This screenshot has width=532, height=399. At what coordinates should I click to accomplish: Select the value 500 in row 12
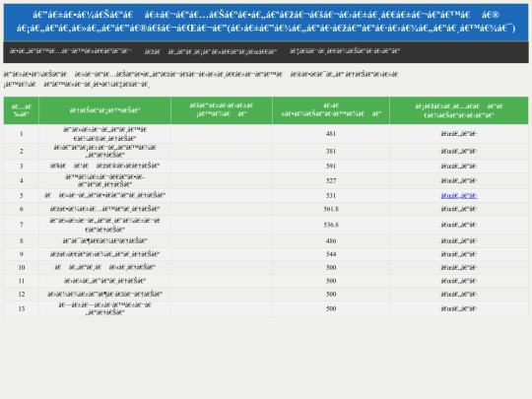(331, 294)
